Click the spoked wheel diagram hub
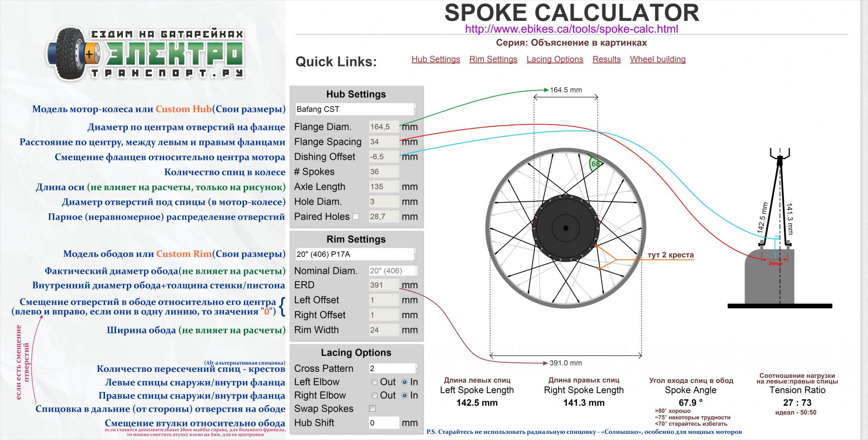Viewport: 868px width, 440px height. pos(566,228)
